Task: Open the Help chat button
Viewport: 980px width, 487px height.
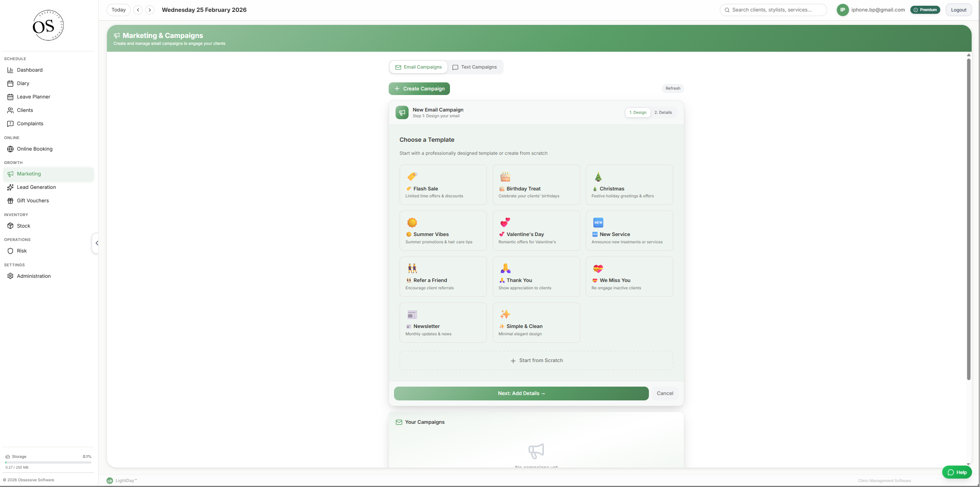Action: (957, 472)
